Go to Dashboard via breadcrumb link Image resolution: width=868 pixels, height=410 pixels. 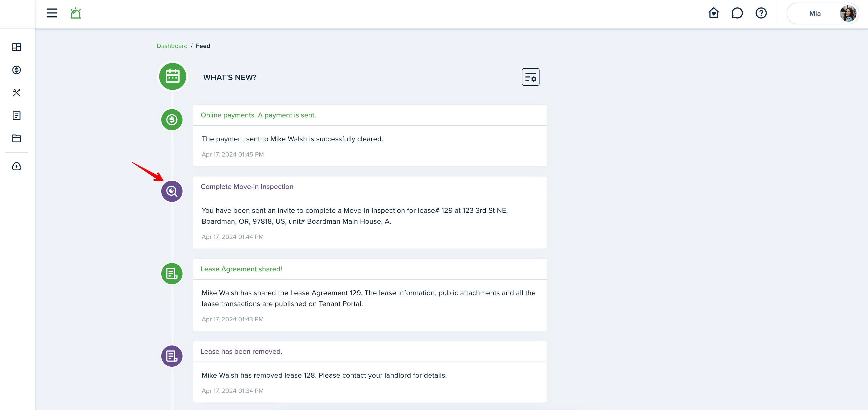pyautogui.click(x=172, y=46)
